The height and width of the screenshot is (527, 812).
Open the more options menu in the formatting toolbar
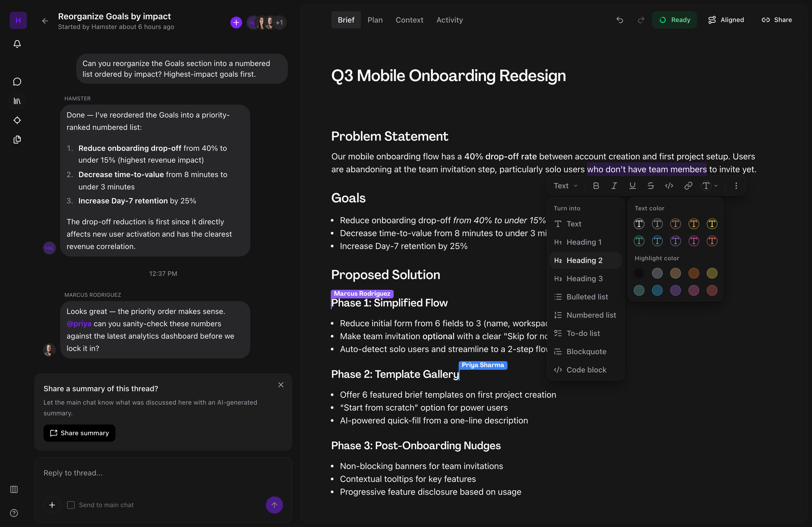(x=736, y=186)
